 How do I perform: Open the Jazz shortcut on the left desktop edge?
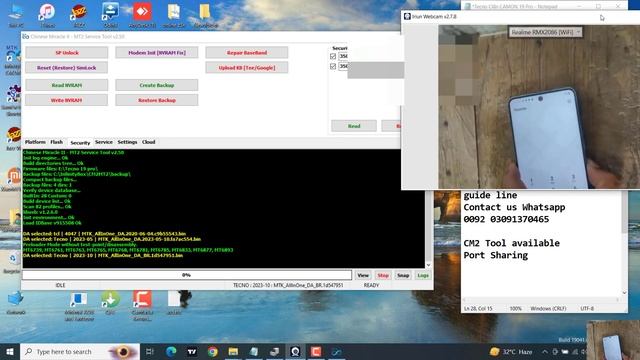tap(13, 138)
